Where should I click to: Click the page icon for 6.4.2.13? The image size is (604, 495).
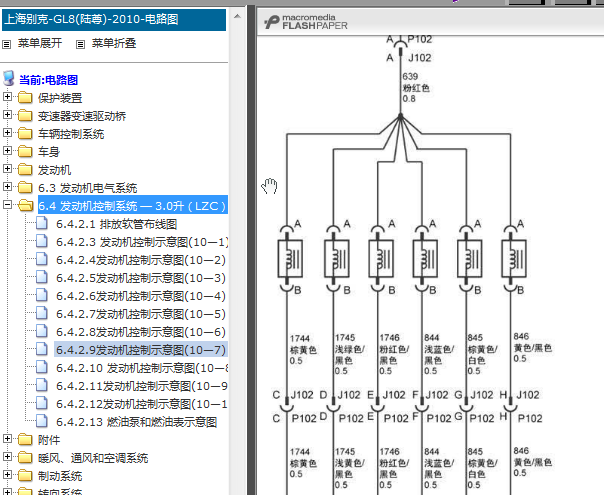point(42,421)
